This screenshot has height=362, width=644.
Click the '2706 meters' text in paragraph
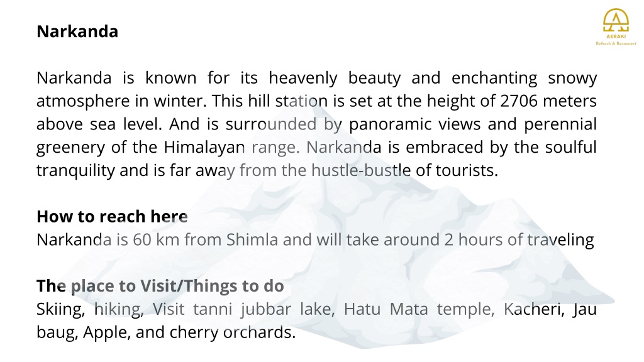[548, 101]
